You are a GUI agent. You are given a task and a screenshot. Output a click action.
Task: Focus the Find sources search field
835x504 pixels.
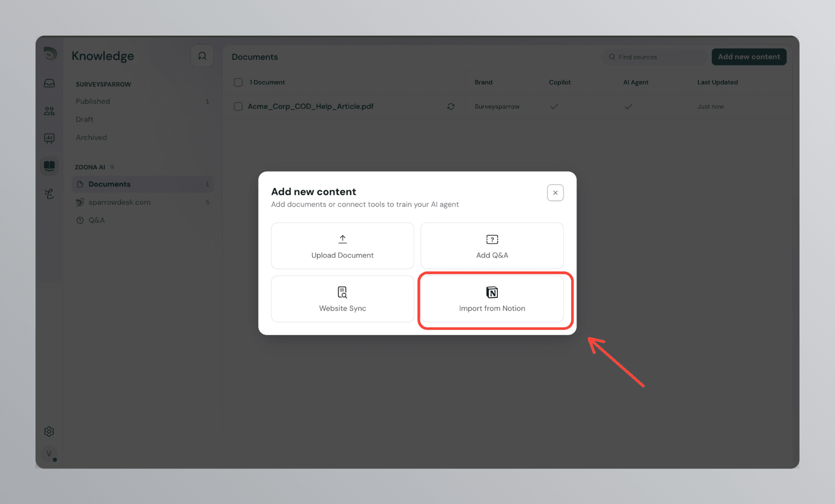click(655, 57)
